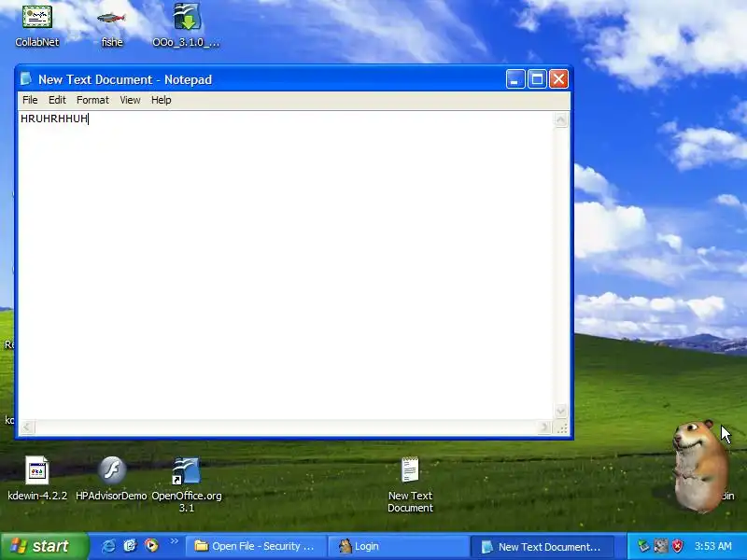The width and height of the screenshot is (747, 560).
Task: Launch Windows Media Player from Quick Launch
Action: tap(151, 545)
